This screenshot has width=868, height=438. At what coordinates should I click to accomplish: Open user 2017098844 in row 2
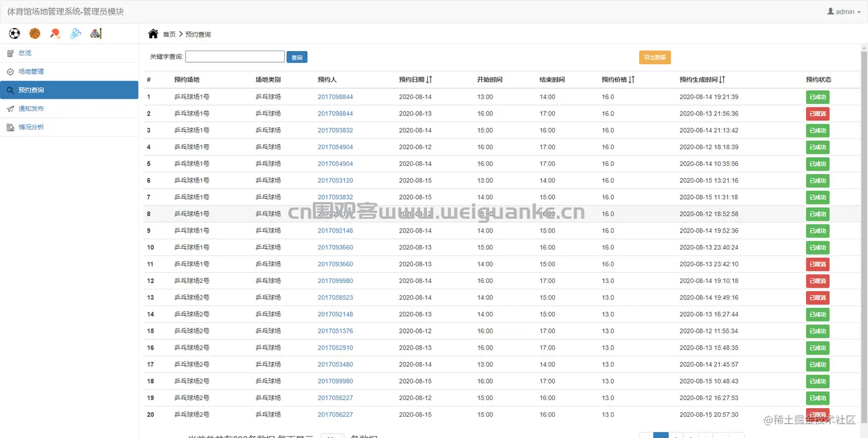pyautogui.click(x=335, y=114)
